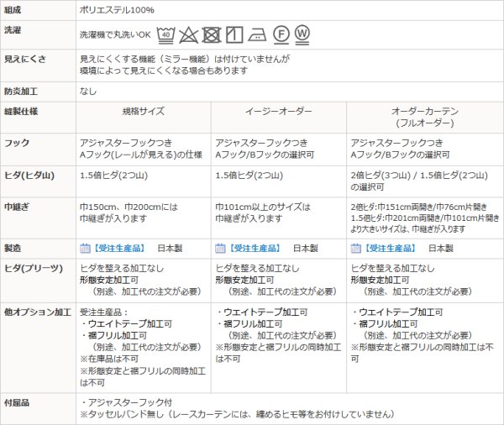Select the イージーオーダー column header
Screen dimensions: 504x425
(x=278, y=111)
